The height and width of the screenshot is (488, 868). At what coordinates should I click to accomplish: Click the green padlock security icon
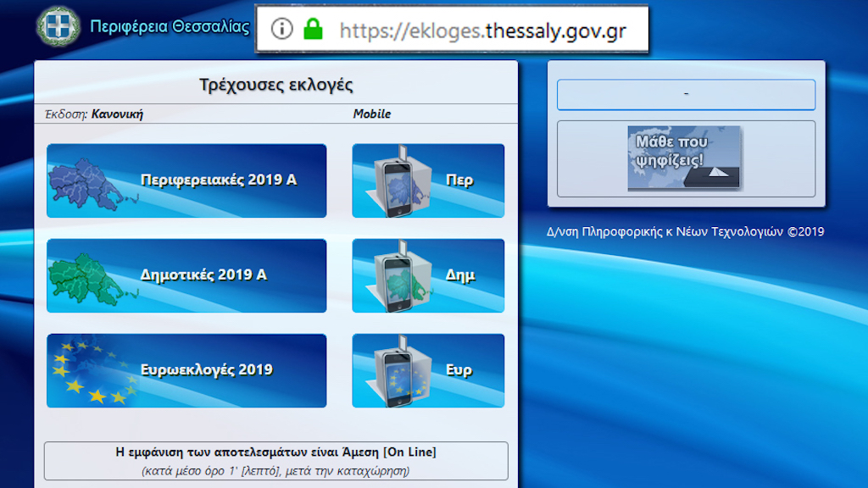(x=313, y=29)
